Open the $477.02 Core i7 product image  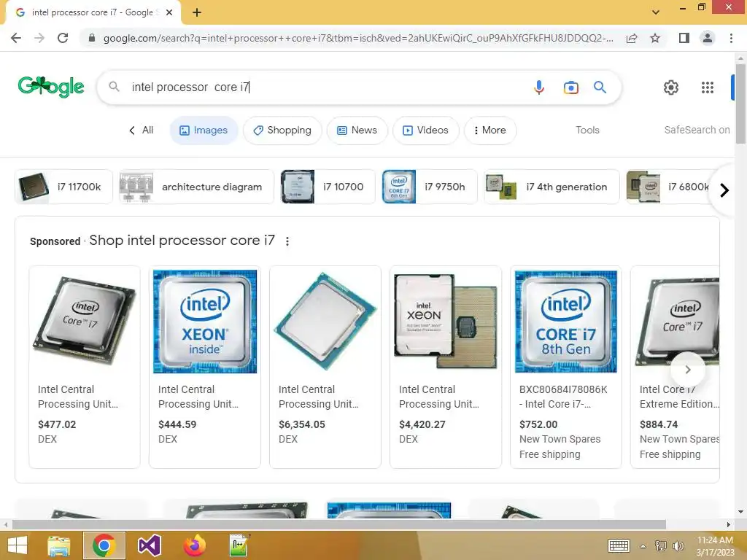click(x=85, y=322)
